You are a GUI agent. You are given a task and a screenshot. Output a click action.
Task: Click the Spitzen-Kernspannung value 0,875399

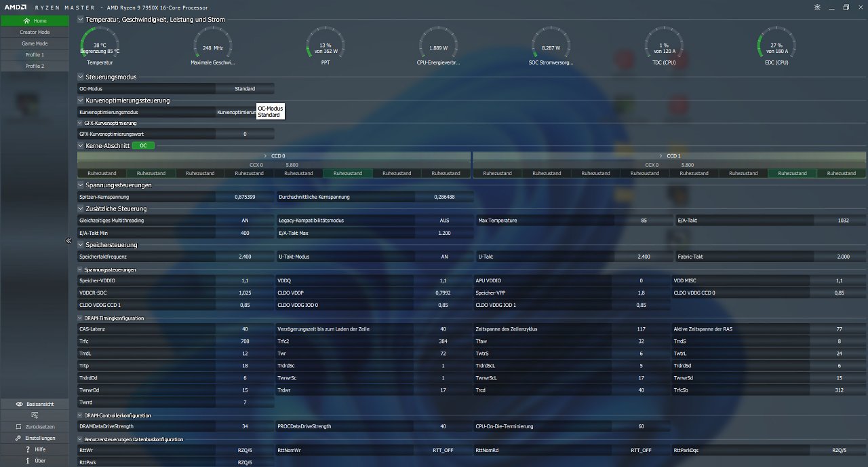245,197
